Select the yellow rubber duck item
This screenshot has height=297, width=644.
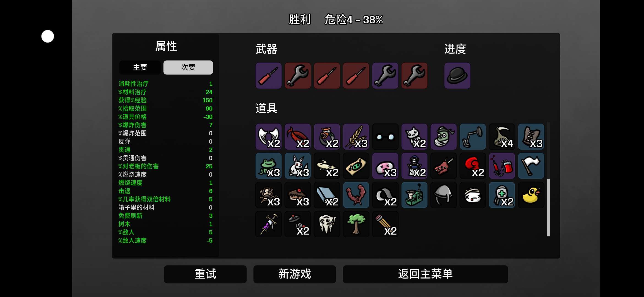pyautogui.click(x=531, y=195)
